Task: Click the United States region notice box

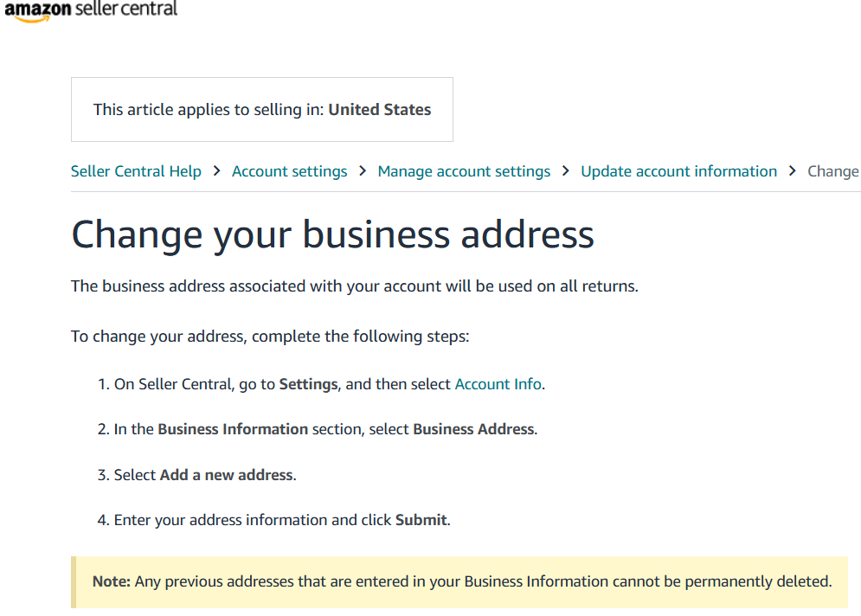Action: tap(262, 109)
